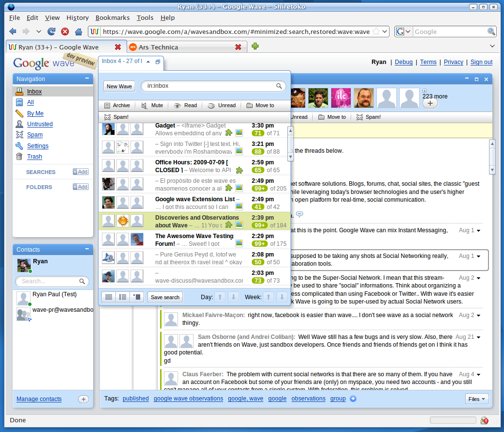The width and height of the screenshot is (504, 432).
Task: Open the Files dropdown
Action: pos(477,399)
